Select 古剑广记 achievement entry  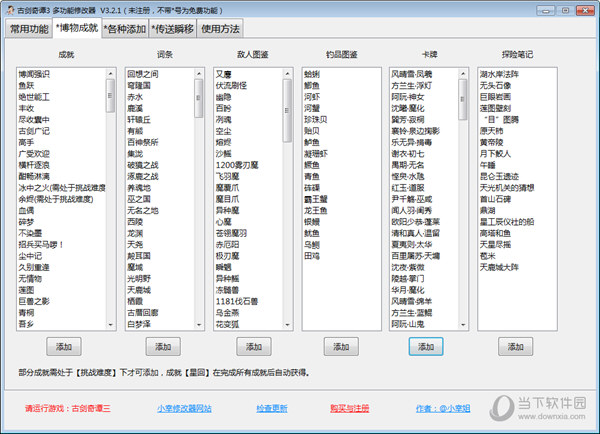pos(34,131)
